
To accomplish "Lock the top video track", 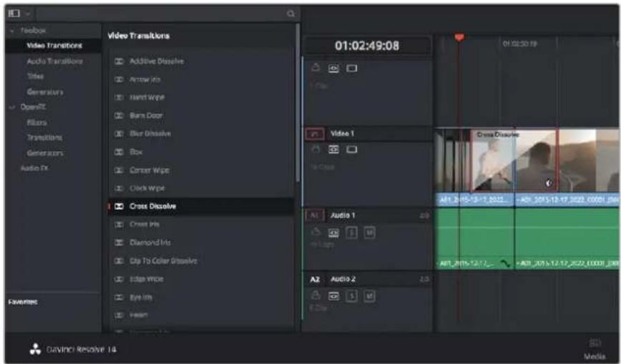I will pos(316,67).
